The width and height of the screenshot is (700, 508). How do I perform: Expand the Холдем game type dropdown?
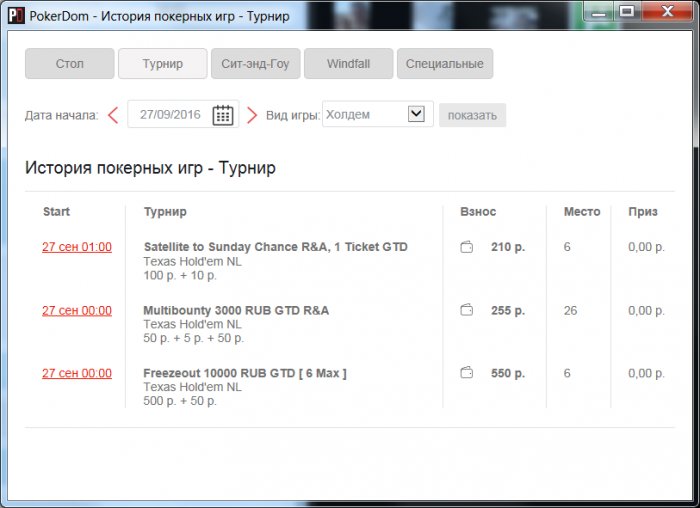(416, 114)
